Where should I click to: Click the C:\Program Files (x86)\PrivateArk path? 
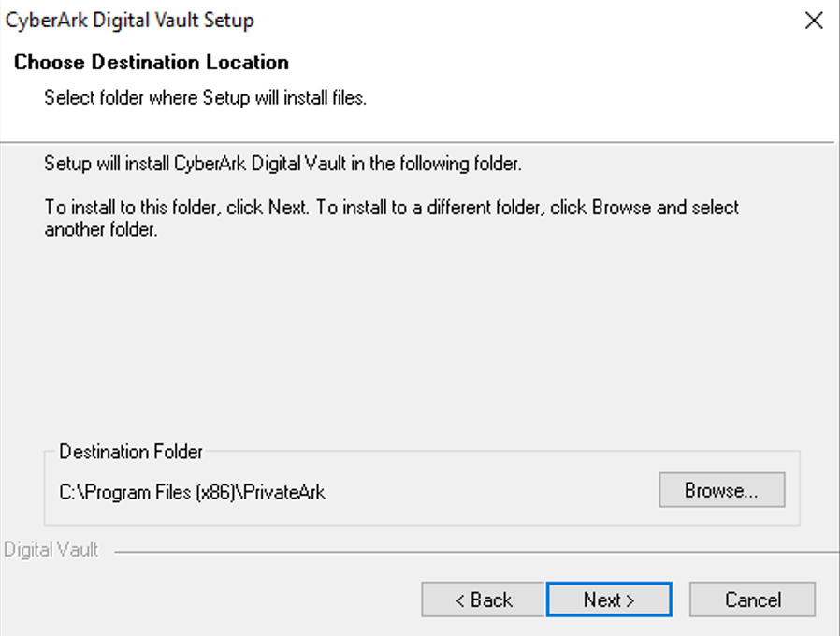192,492
